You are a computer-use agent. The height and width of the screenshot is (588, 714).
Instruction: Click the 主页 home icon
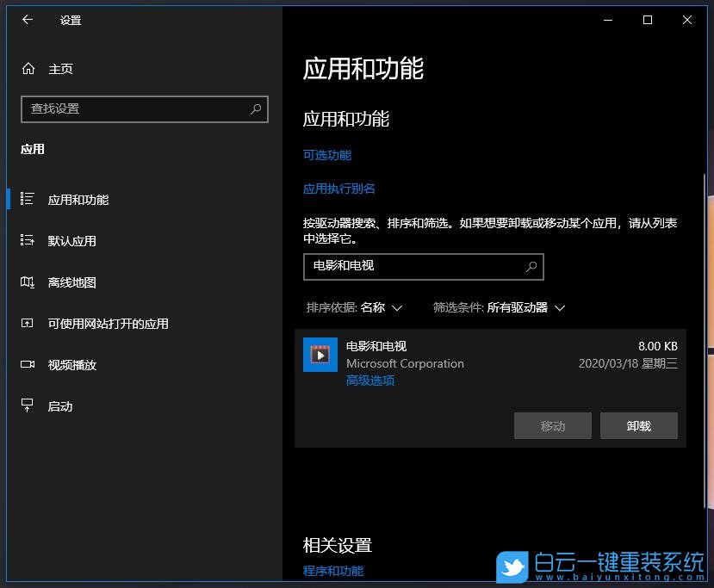click(x=60, y=68)
